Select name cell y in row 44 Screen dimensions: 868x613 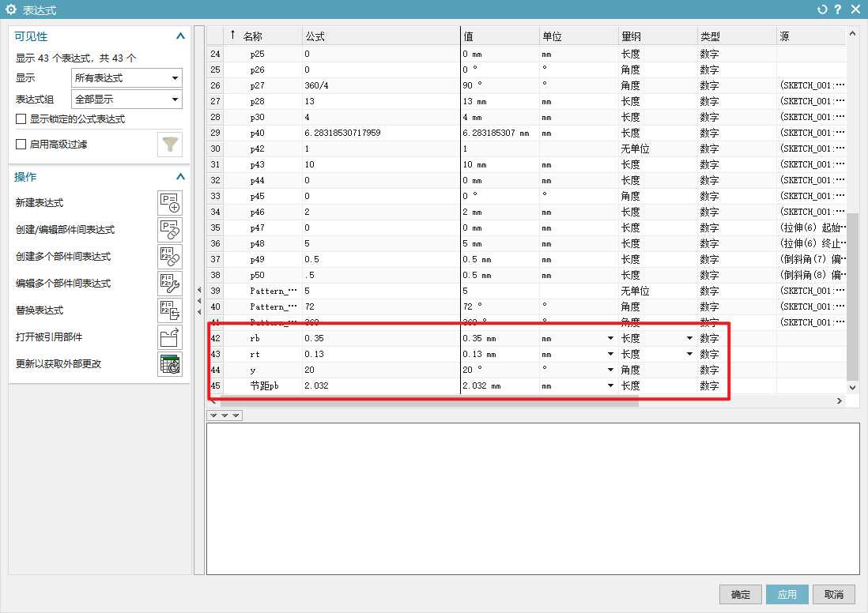pyautogui.click(x=263, y=370)
